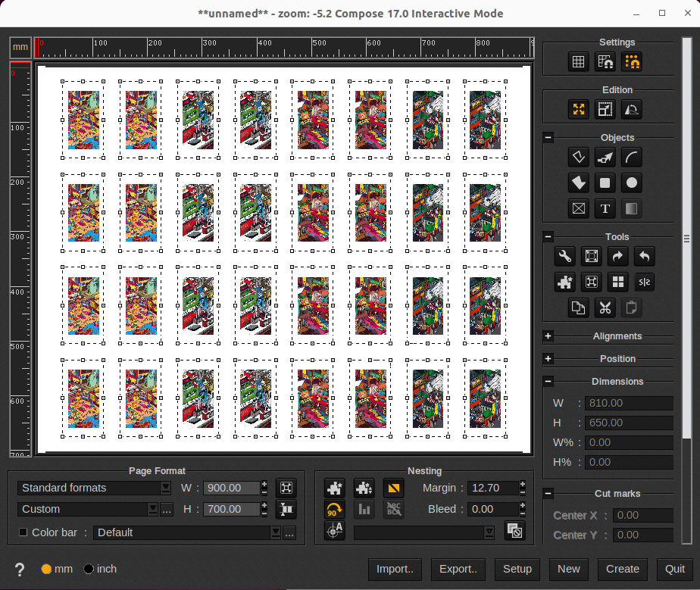Select the Gradient object icon
The width and height of the screenshot is (700, 590).
pos(631,208)
